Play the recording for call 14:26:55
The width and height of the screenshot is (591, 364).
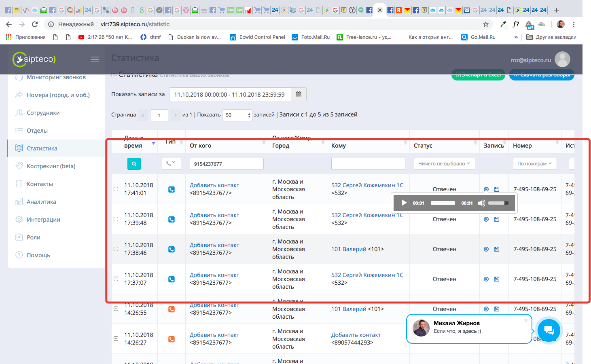pyautogui.click(x=486, y=309)
